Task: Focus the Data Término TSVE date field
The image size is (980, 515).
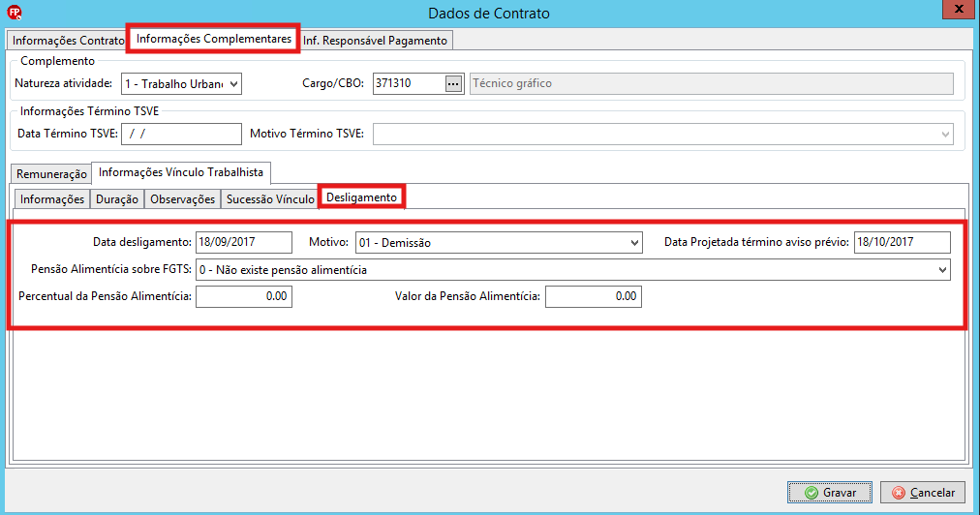Action: pos(181,134)
